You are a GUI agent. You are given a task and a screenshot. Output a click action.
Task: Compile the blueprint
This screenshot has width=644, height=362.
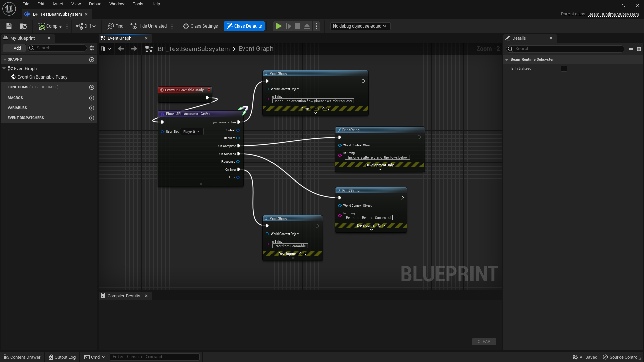click(x=50, y=26)
